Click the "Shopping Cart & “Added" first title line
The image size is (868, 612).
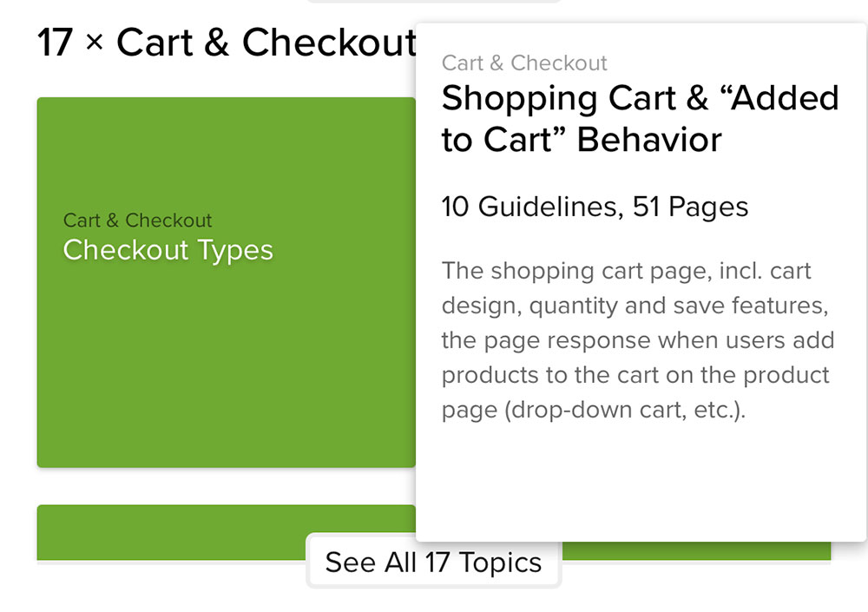[640, 98]
